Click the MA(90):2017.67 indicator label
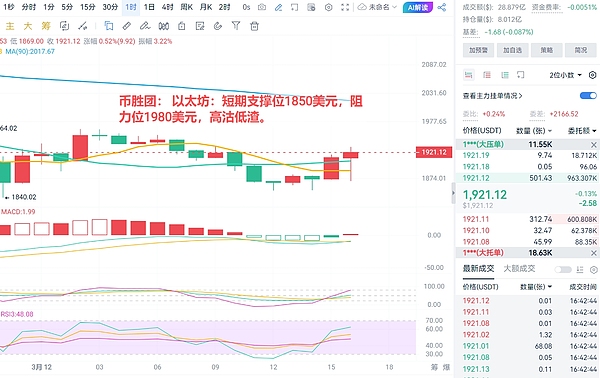This screenshot has height=378, width=600. [30, 52]
